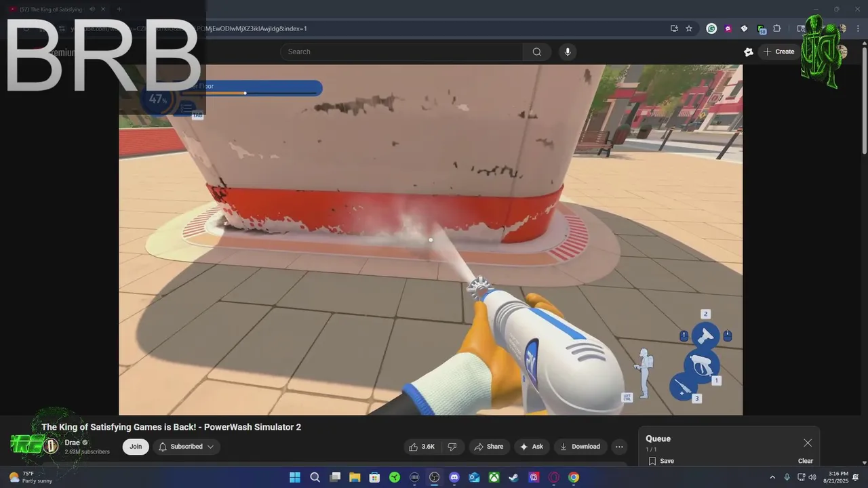868x488 pixels.
Task: Save the queue with the bookmark Save
Action: [661, 461]
